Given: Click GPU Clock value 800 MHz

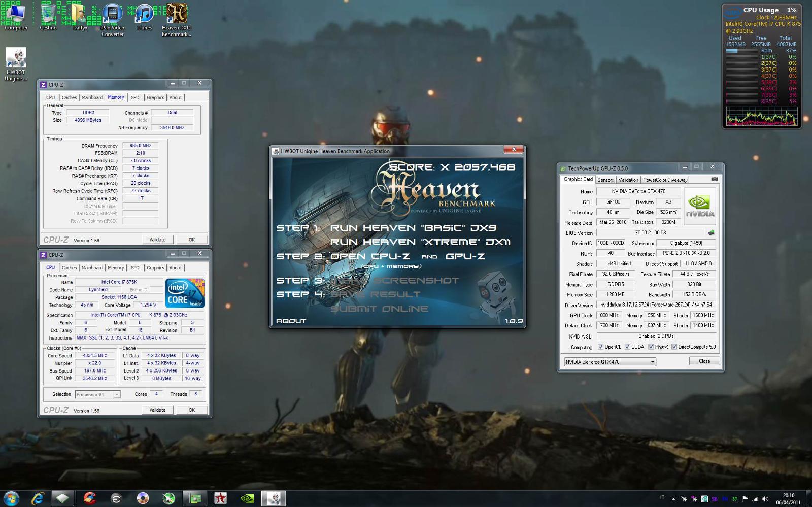Looking at the screenshot, I should pos(609,315).
